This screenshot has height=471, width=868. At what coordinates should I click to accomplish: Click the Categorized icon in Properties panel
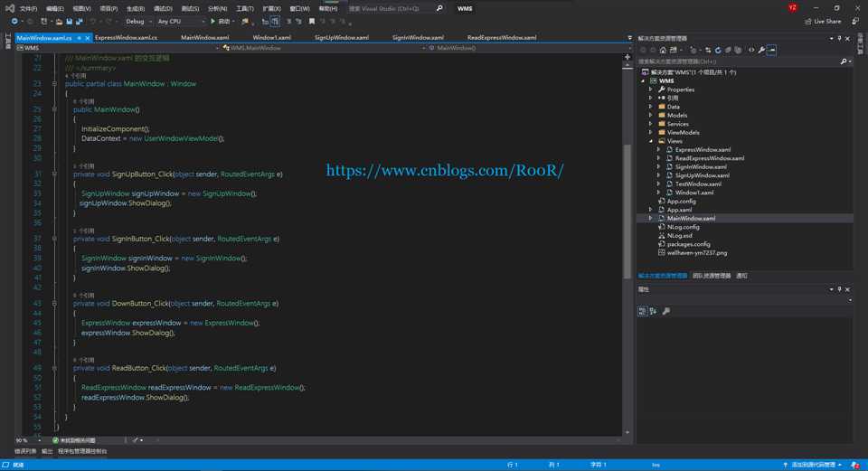[642, 311]
